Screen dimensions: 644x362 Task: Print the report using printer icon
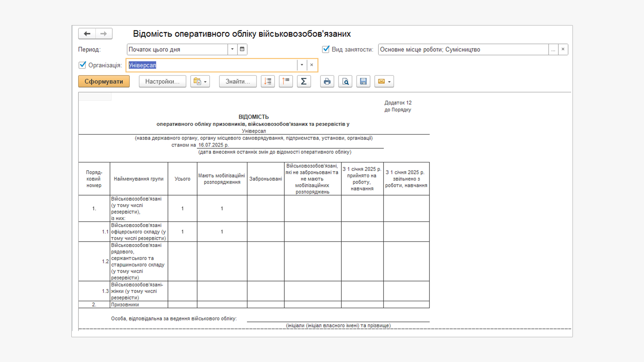tap(327, 81)
